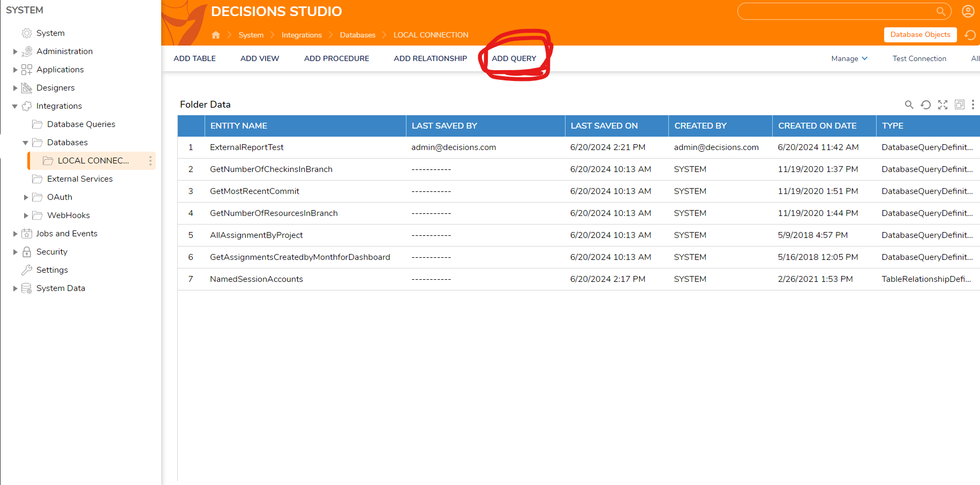980x485 pixels.
Task: Expand the WebHooks folder node
Action: [26, 215]
